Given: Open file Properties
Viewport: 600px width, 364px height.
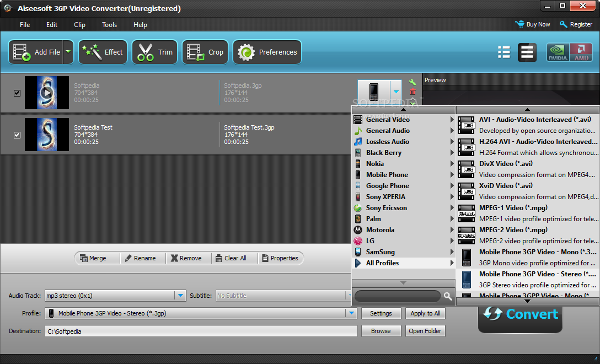Looking at the screenshot, I should (280, 258).
